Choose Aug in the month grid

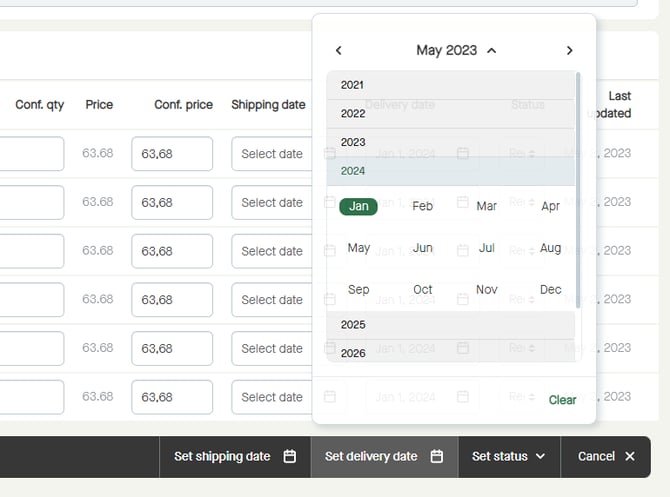(x=550, y=248)
